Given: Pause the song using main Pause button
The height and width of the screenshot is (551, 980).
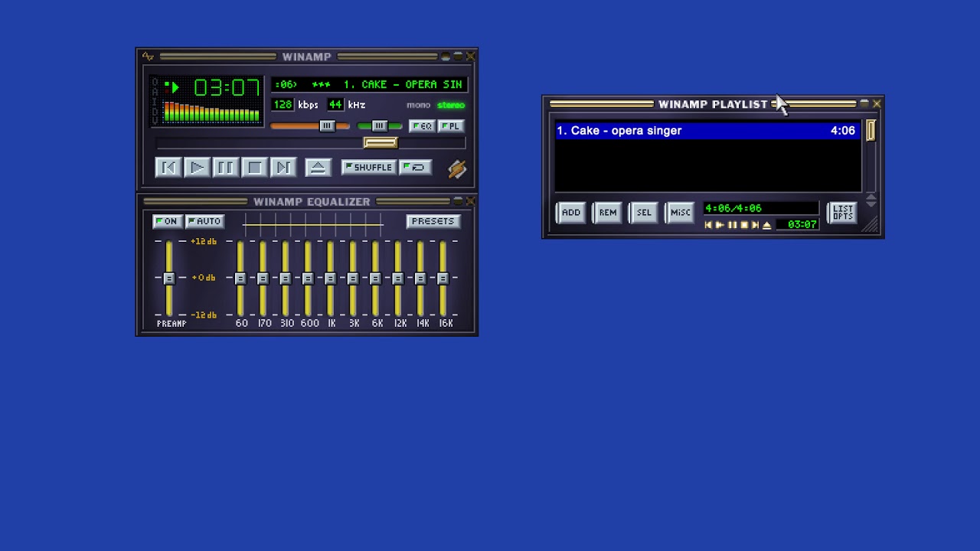Looking at the screenshot, I should tap(225, 168).
